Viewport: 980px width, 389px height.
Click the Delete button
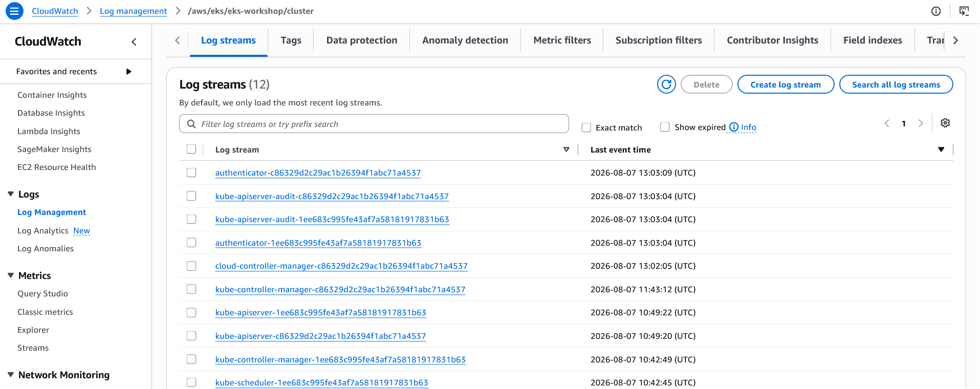pos(706,84)
